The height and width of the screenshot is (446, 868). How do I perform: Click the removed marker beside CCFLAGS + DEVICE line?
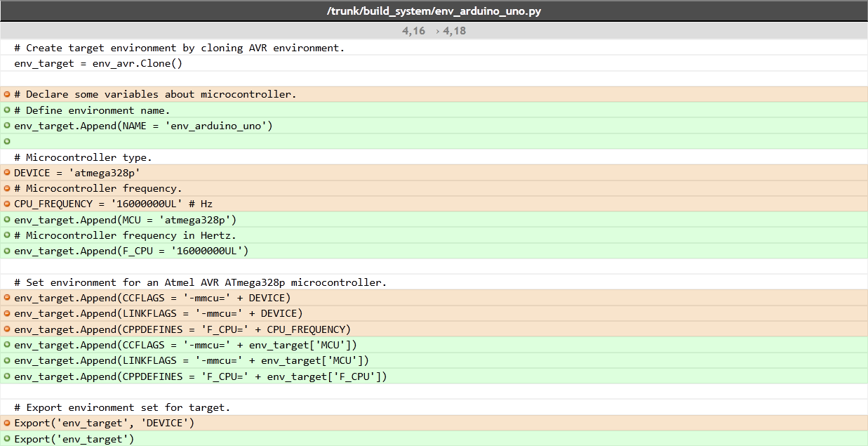[x=6, y=298]
